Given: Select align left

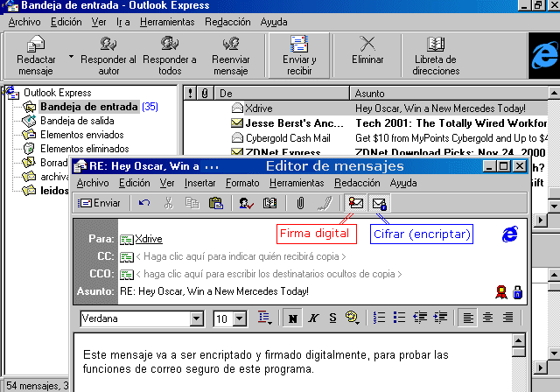Looking at the screenshot, I should coord(468,318).
